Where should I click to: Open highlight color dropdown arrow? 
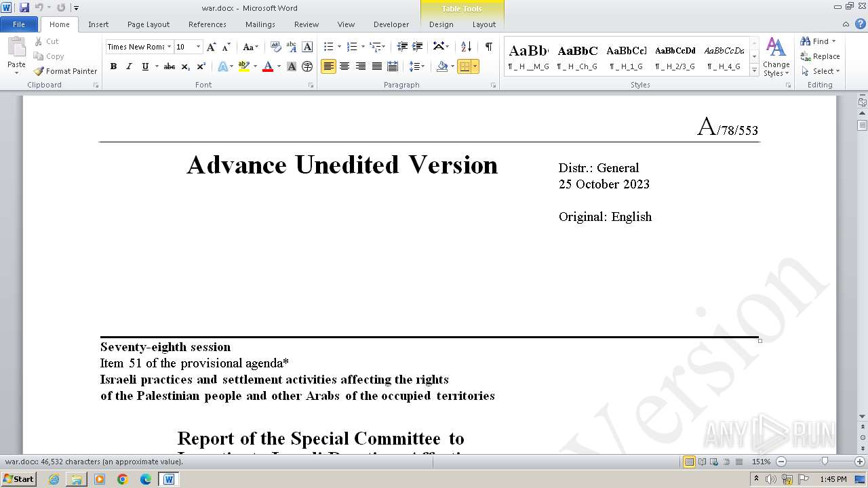click(x=255, y=66)
